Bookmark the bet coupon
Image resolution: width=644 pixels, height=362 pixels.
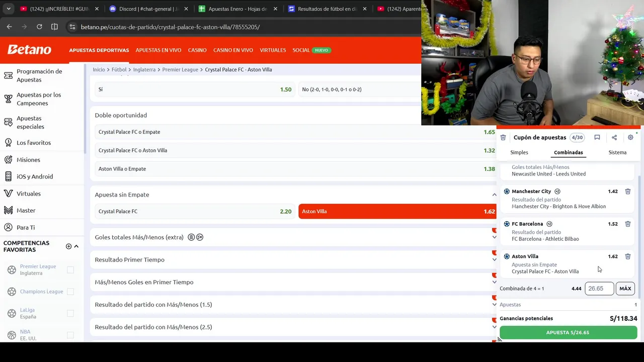click(x=597, y=137)
